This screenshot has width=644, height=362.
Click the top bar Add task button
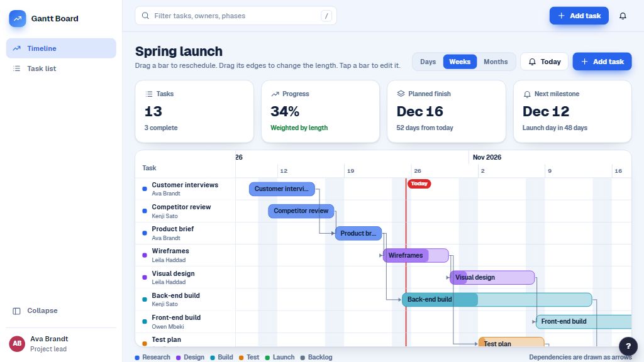coord(579,16)
